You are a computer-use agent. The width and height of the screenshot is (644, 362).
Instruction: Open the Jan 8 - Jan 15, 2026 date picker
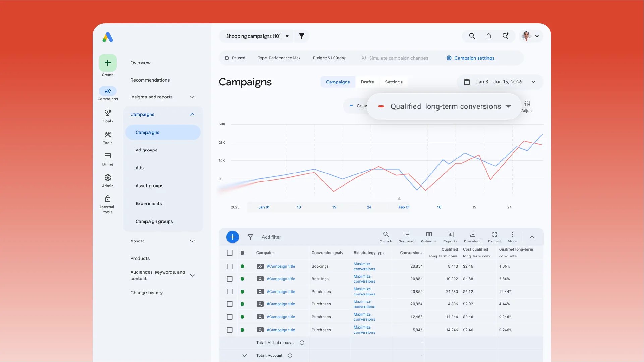tap(500, 82)
